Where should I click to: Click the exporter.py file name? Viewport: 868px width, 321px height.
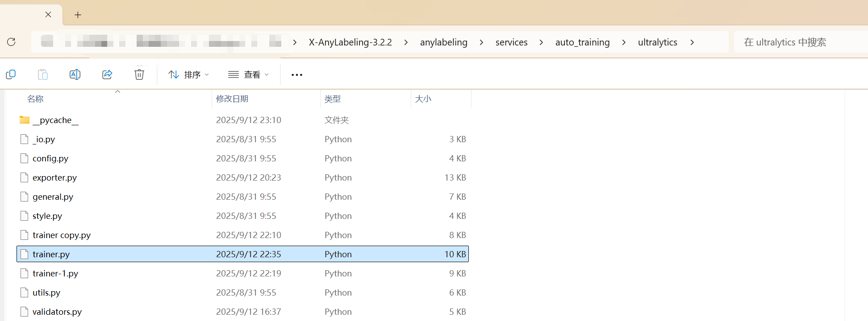click(54, 178)
